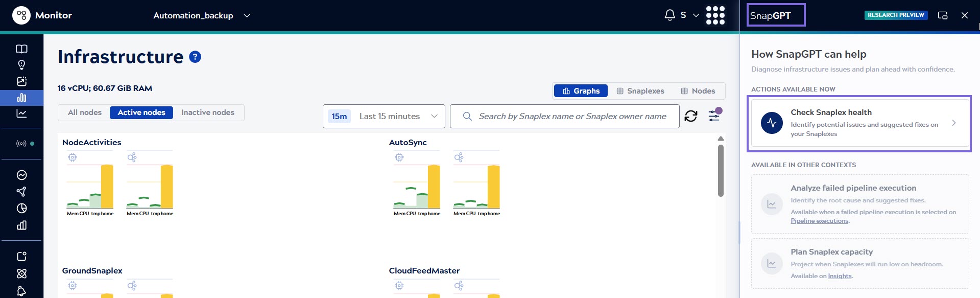This screenshot has height=298, width=980.
Task: Click the Search by Snaplex name field
Action: [565, 117]
